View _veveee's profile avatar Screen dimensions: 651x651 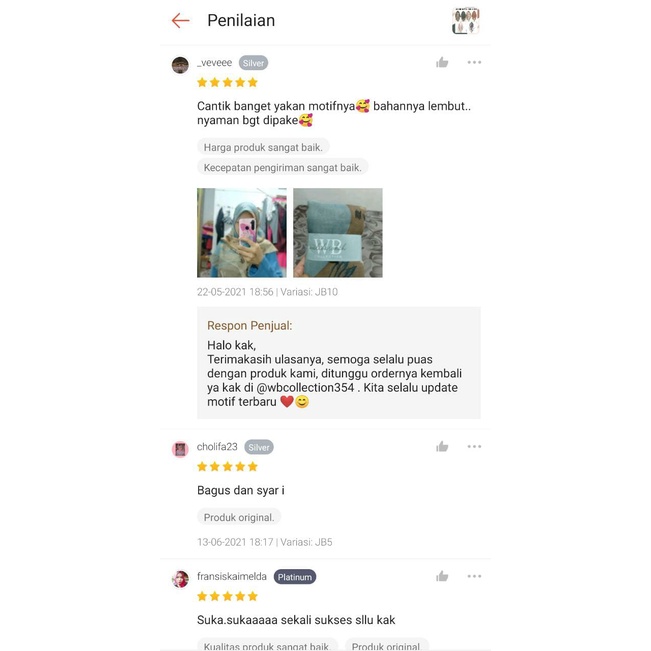[x=180, y=65]
